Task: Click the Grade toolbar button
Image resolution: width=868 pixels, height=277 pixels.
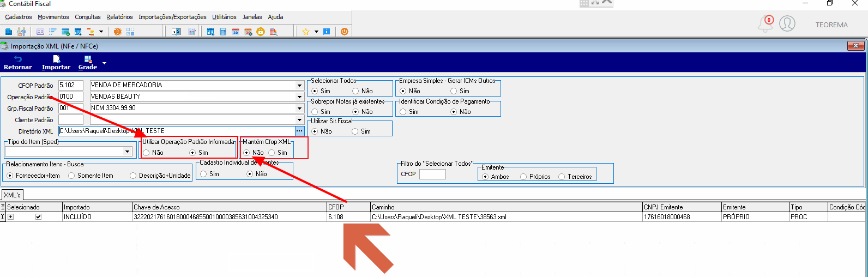Action: (x=88, y=63)
